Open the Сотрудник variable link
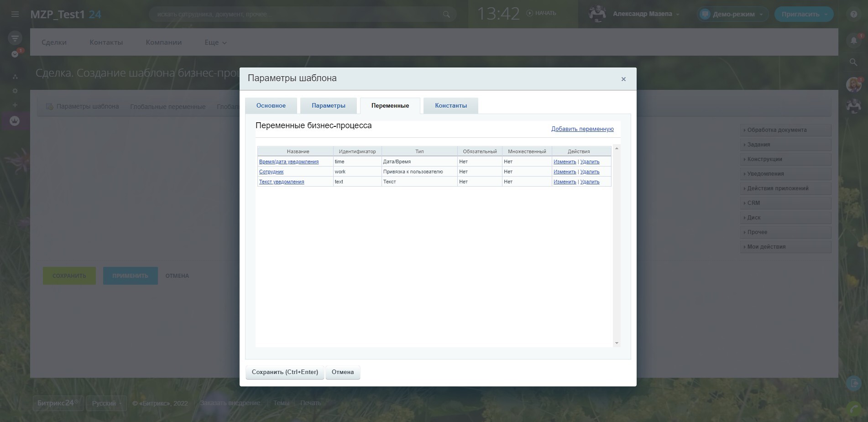The height and width of the screenshot is (422, 868). click(x=272, y=172)
